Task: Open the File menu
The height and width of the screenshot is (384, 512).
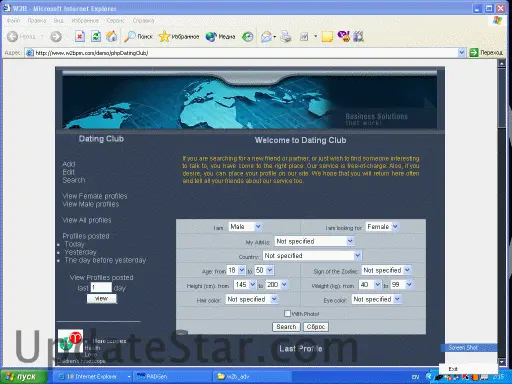Action: [x=13, y=21]
